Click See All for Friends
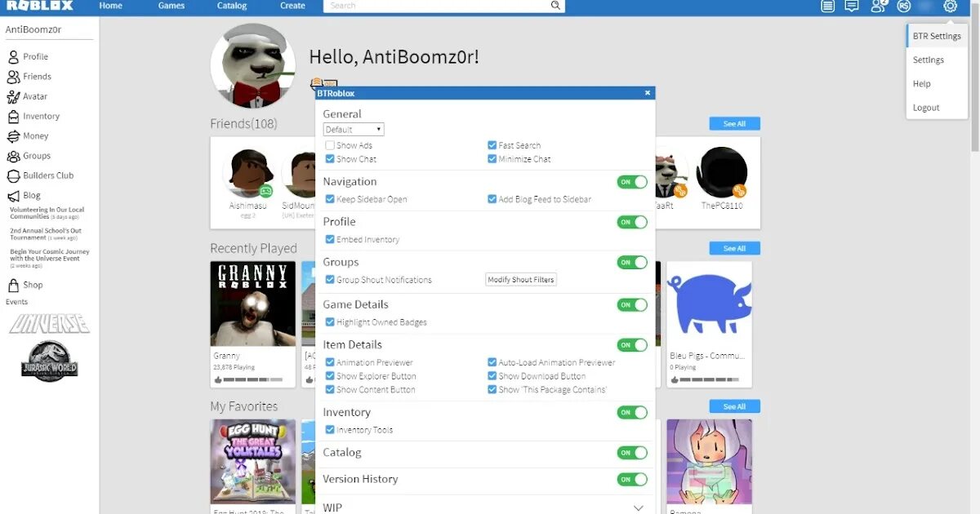Image resolution: width=980 pixels, height=514 pixels. pyautogui.click(x=734, y=124)
